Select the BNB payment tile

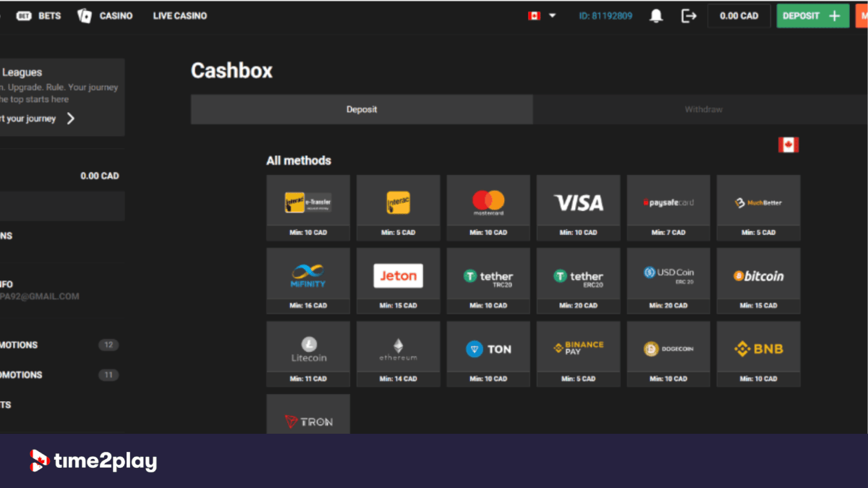[759, 354]
